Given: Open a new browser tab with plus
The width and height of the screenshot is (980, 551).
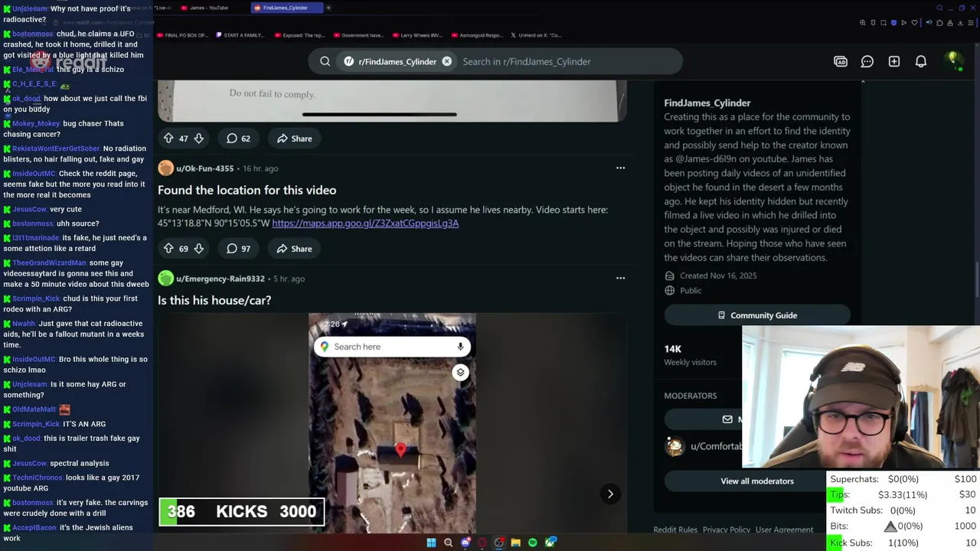Looking at the screenshot, I should pos(328,8).
